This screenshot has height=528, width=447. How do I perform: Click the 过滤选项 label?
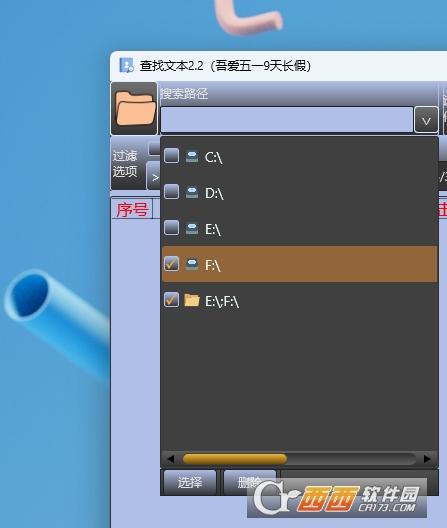125,163
